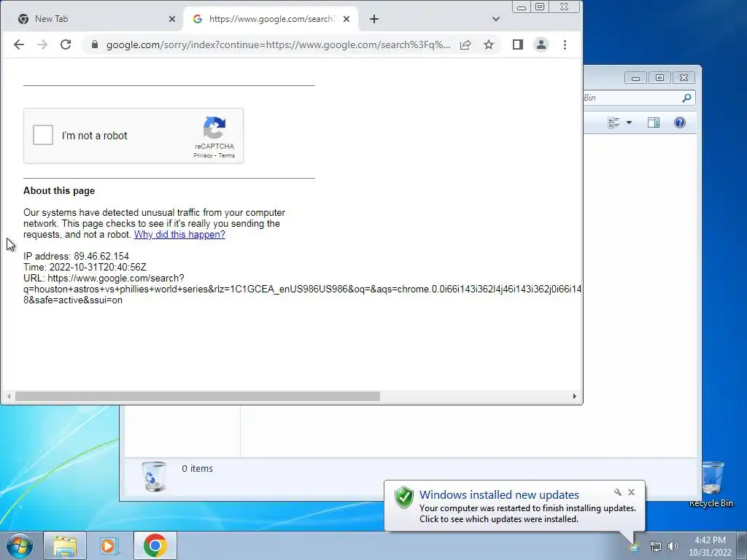Open the reCAPTCHA Privacy link

203,155
